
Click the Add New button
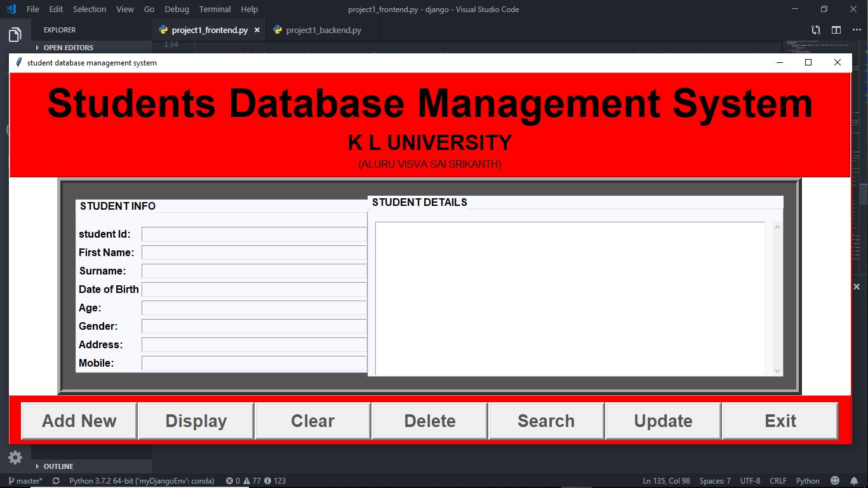79,421
